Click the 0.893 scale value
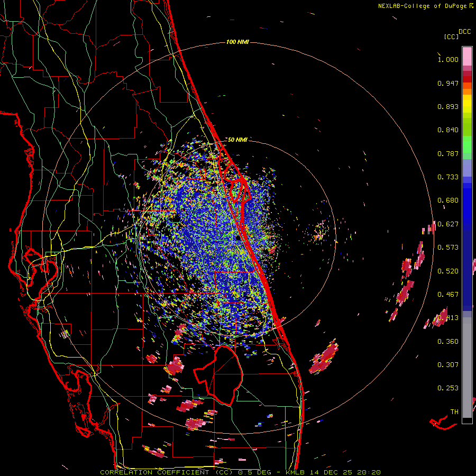The height and width of the screenshot is (476, 476). [x=448, y=106]
